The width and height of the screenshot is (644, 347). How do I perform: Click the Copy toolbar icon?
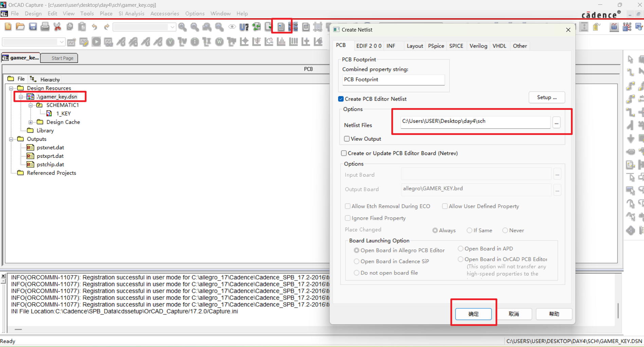70,26
